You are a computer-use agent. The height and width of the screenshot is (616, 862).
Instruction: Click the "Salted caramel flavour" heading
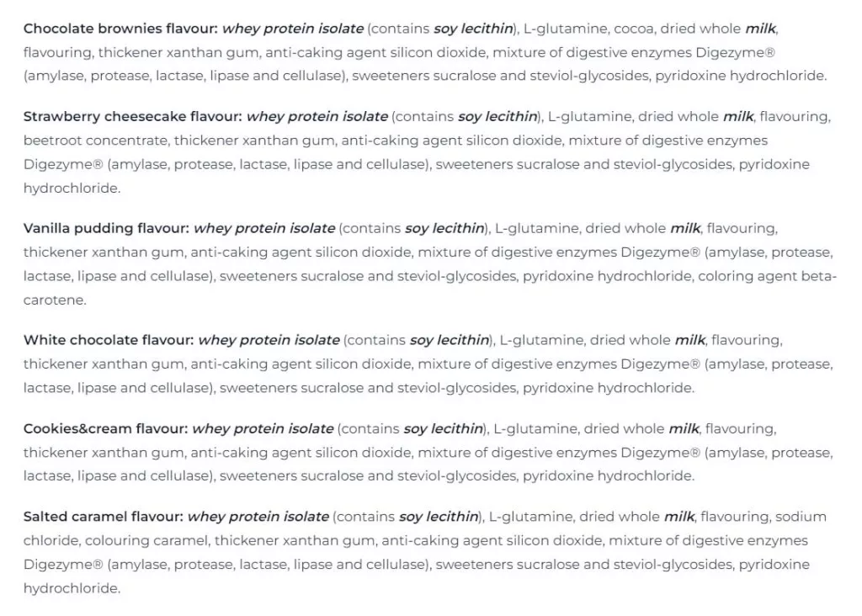(x=104, y=517)
